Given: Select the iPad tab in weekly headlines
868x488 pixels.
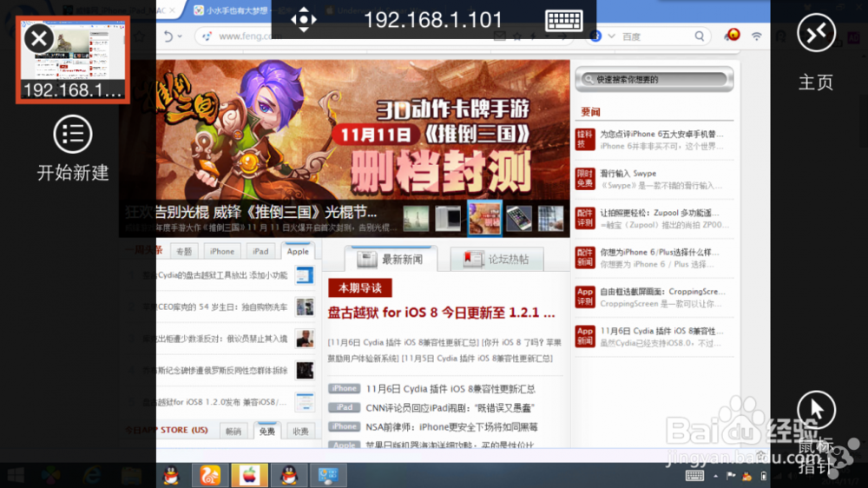Looking at the screenshot, I should pos(260,251).
